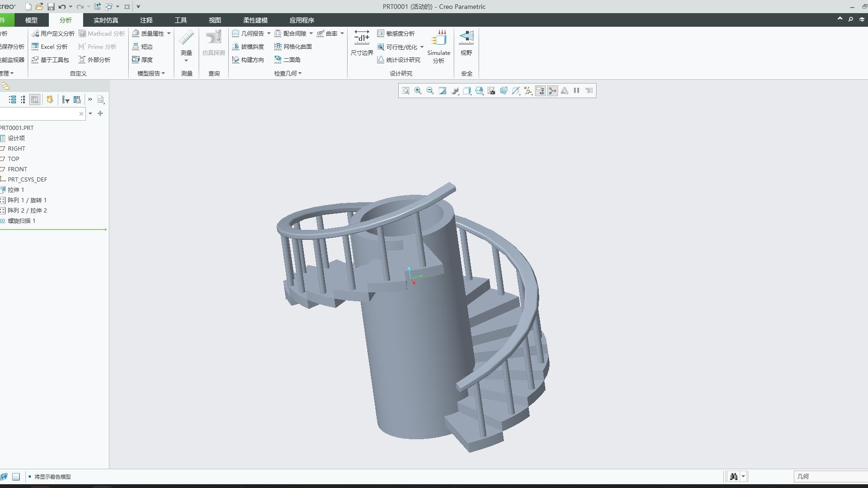Screen dimensions: 868x488
Task: Open the Flexible Modeling tab
Action: (x=255, y=20)
